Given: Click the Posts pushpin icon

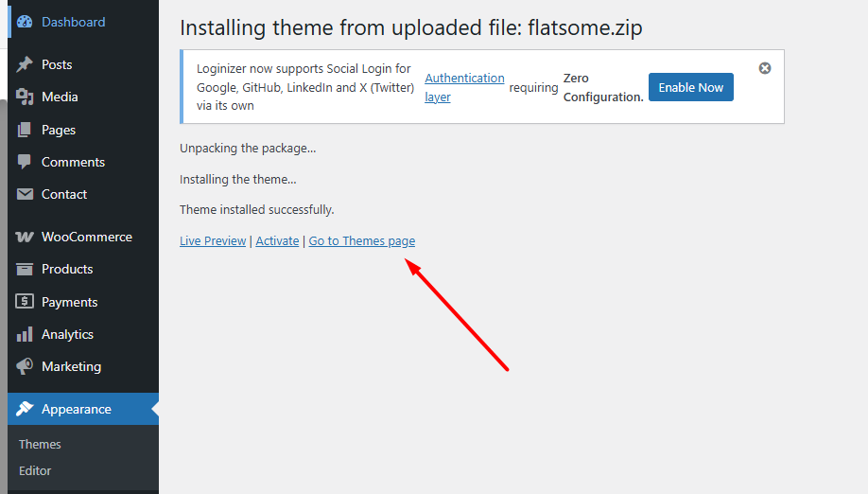Looking at the screenshot, I should point(25,64).
